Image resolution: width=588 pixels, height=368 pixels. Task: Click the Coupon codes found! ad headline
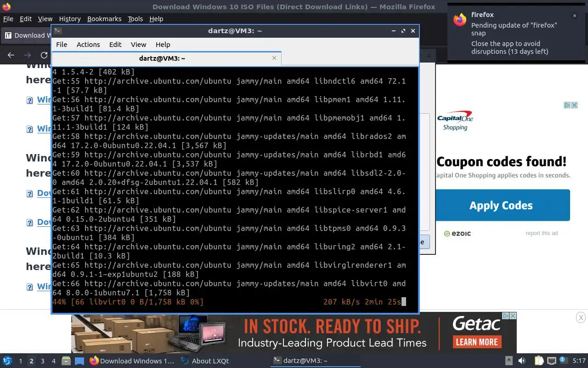click(502, 161)
